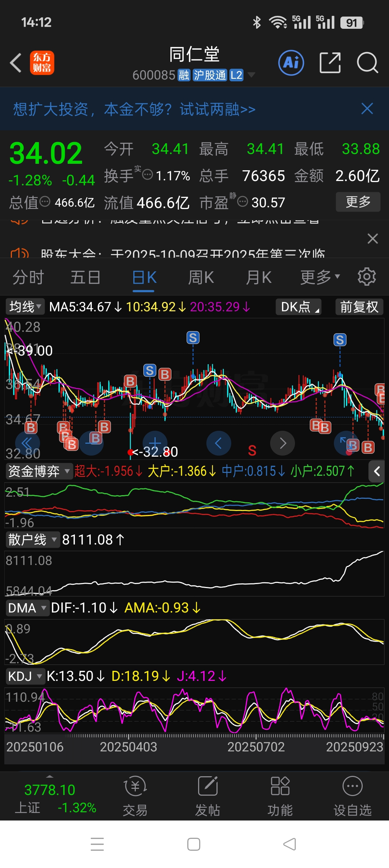This screenshot has width=389, height=868.
Task: Expand chart to fullscreen icon
Action: (x=346, y=443)
